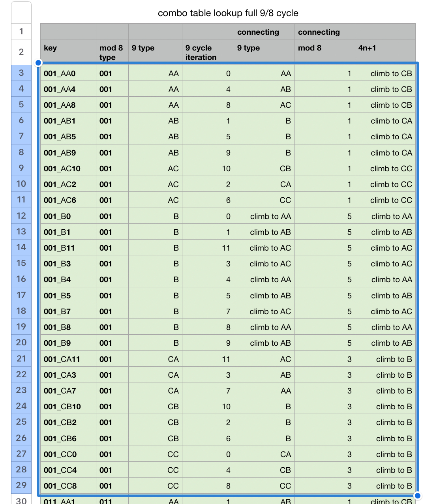Select row header number 21
Viewport: 437px width, 504px height.
tap(21, 359)
